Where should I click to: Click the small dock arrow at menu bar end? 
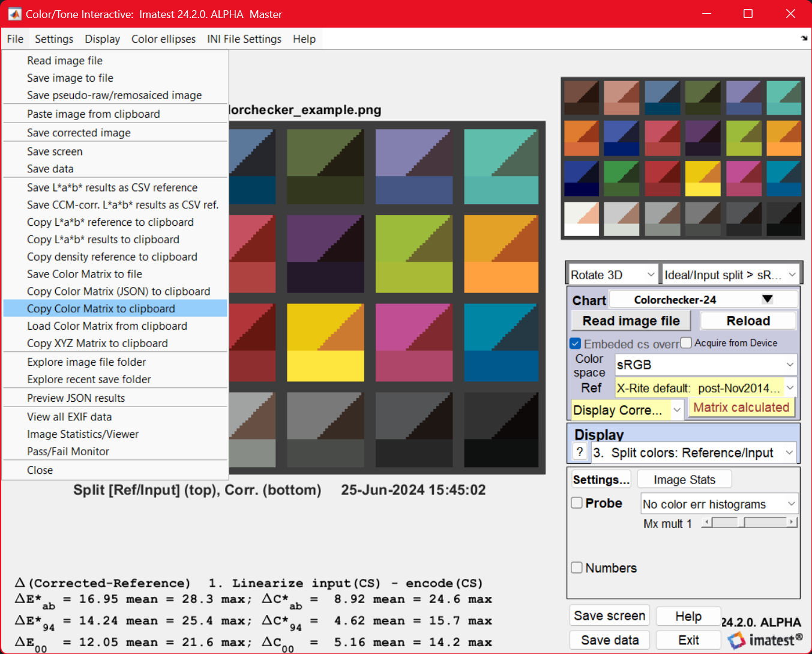pos(804,38)
